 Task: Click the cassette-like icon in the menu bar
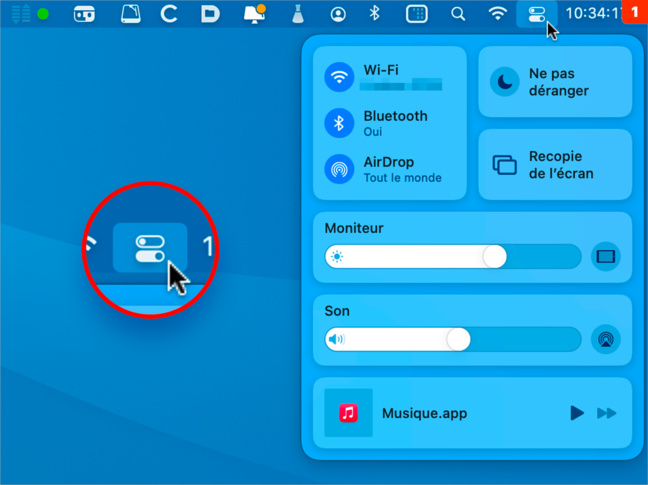[84, 14]
